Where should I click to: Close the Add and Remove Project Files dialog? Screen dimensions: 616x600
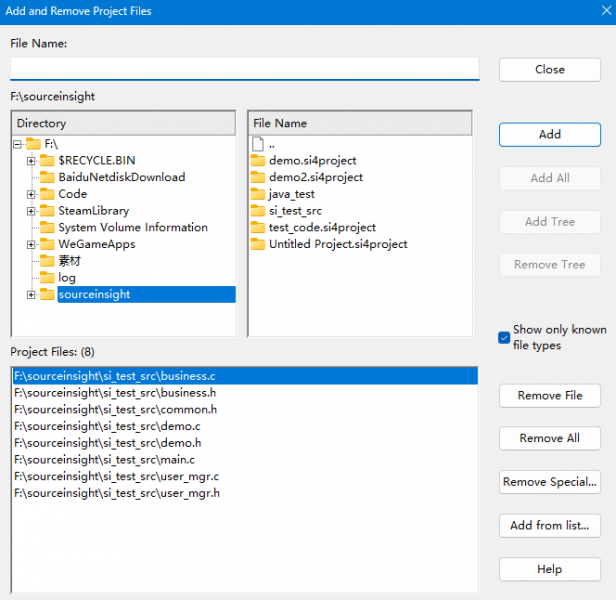[606, 11]
